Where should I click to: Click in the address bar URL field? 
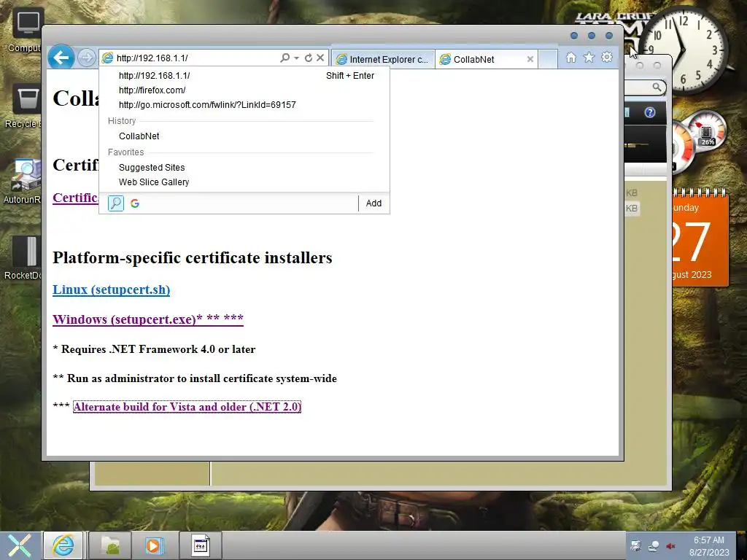click(x=197, y=58)
